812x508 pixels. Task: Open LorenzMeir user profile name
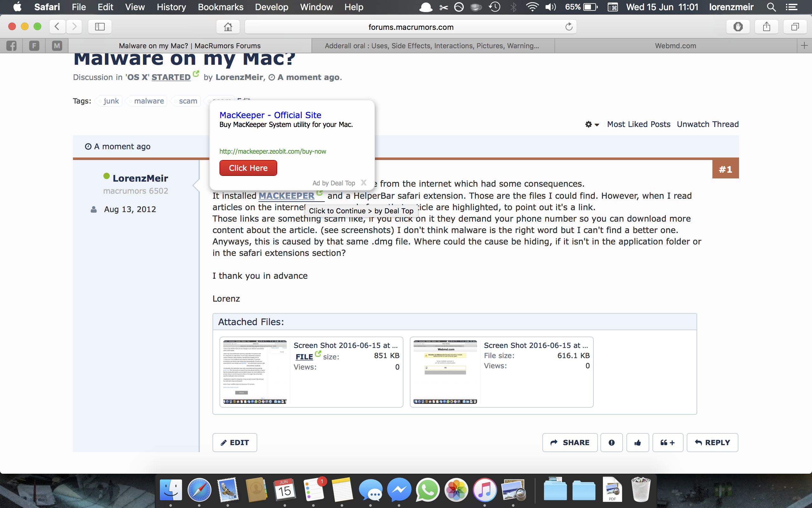(x=140, y=178)
